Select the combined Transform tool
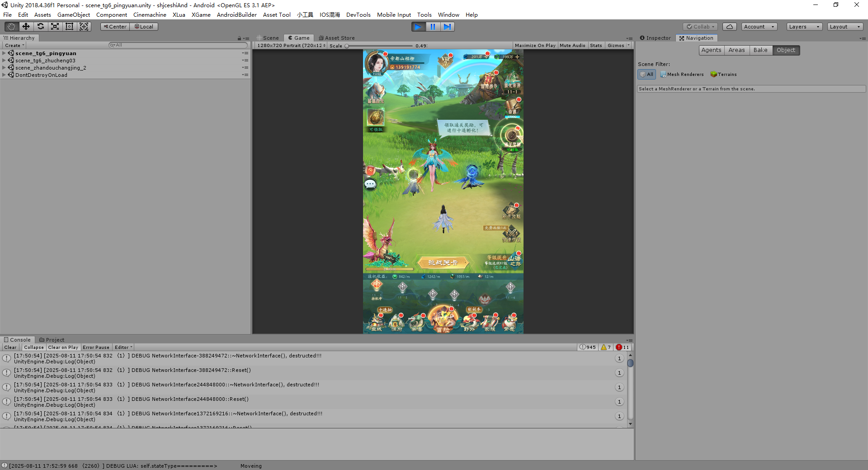868x470 pixels. coord(84,27)
